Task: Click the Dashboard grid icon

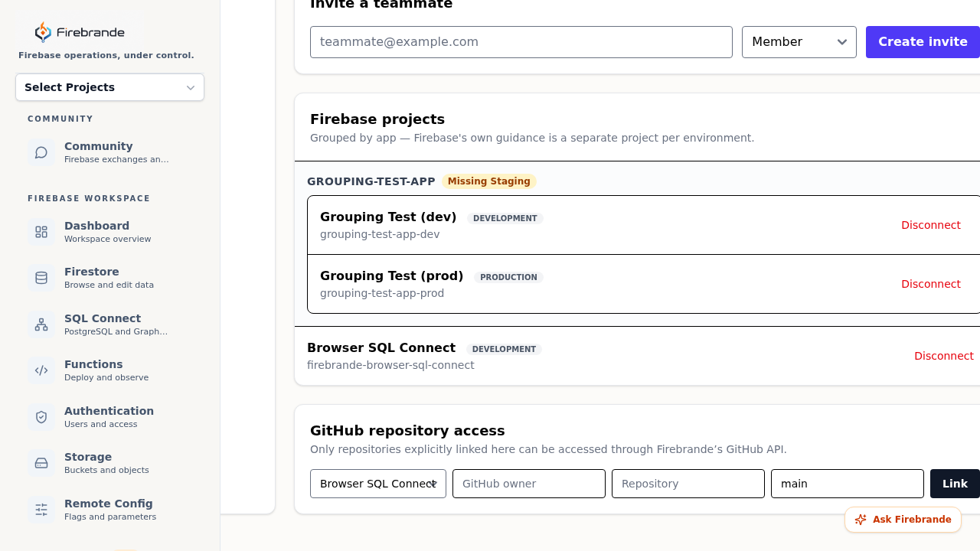Action: [41, 232]
